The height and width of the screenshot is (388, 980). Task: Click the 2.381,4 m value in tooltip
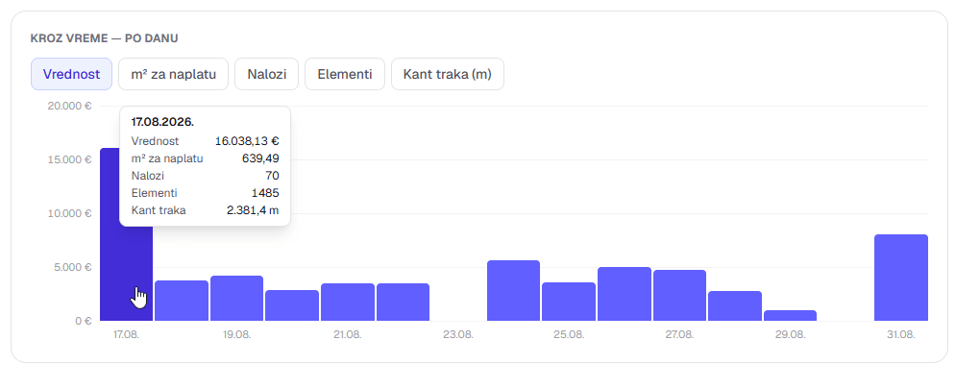[253, 210]
